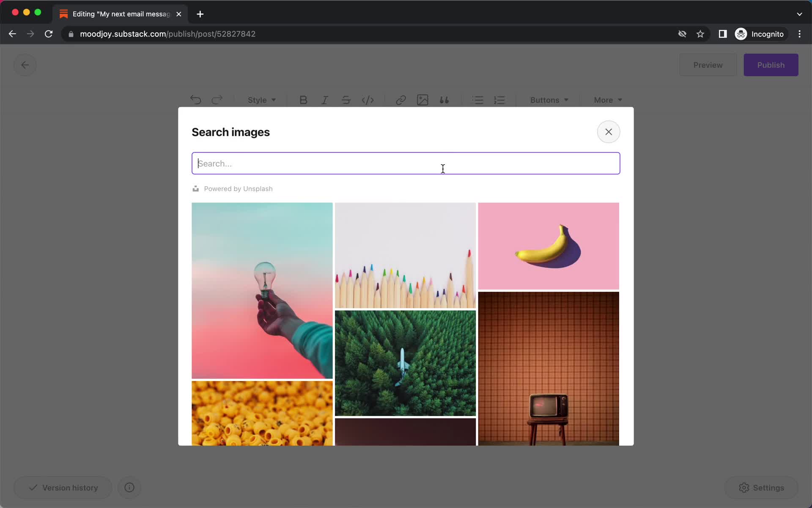Expand the More dropdown menu
The height and width of the screenshot is (508, 812).
pos(608,100)
